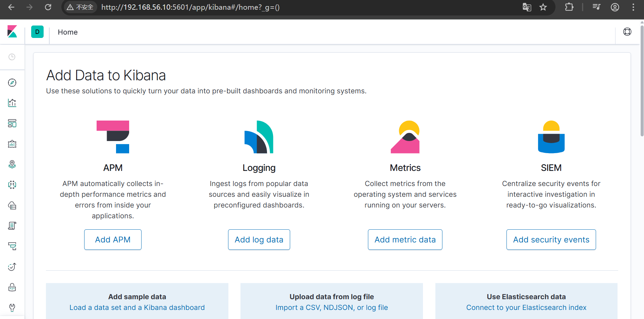The image size is (644, 319).
Task: Click the Metrics heading text
Action: [x=405, y=168]
